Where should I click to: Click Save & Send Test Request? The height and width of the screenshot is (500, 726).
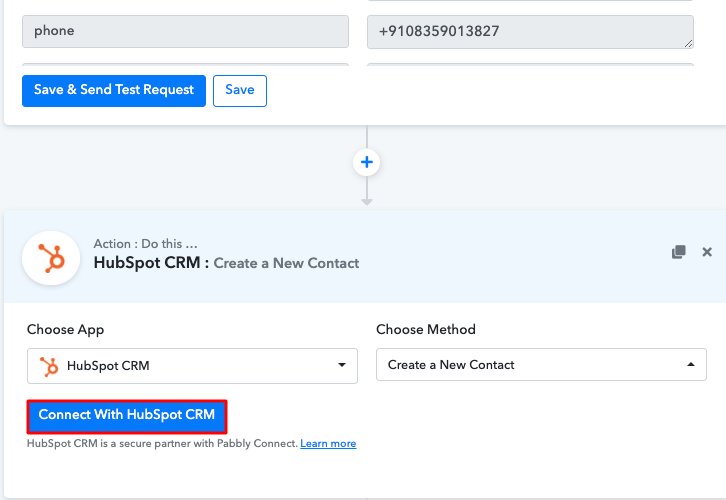point(114,91)
